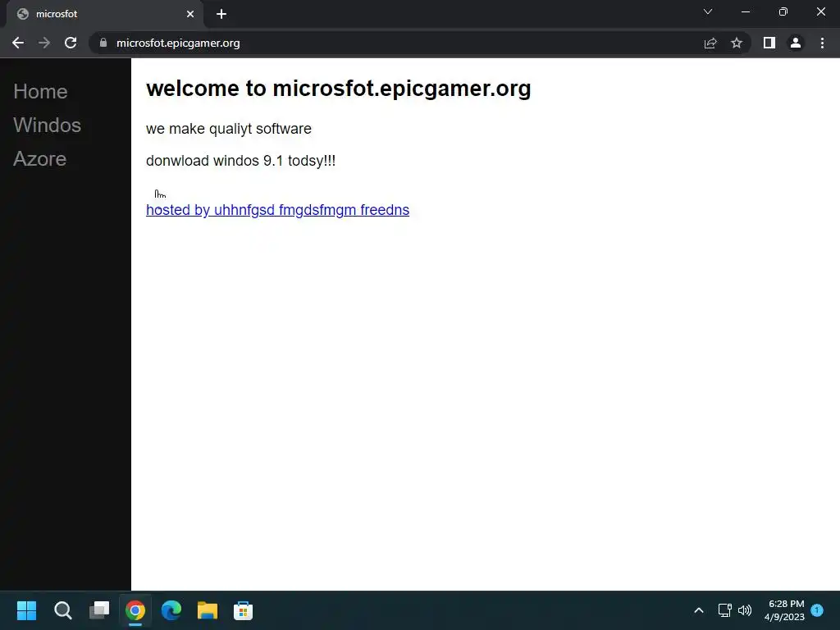Select the microsfot browser tab
Image resolution: width=840 pixels, height=630 pixels.
pyautogui.click(x=104, y=14)
